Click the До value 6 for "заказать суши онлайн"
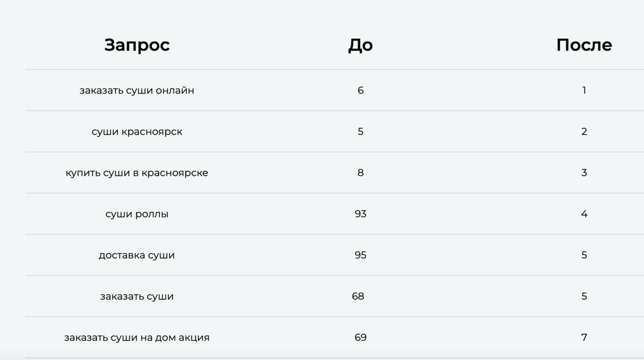The image size is (644, 360). [x=360, y=90]
